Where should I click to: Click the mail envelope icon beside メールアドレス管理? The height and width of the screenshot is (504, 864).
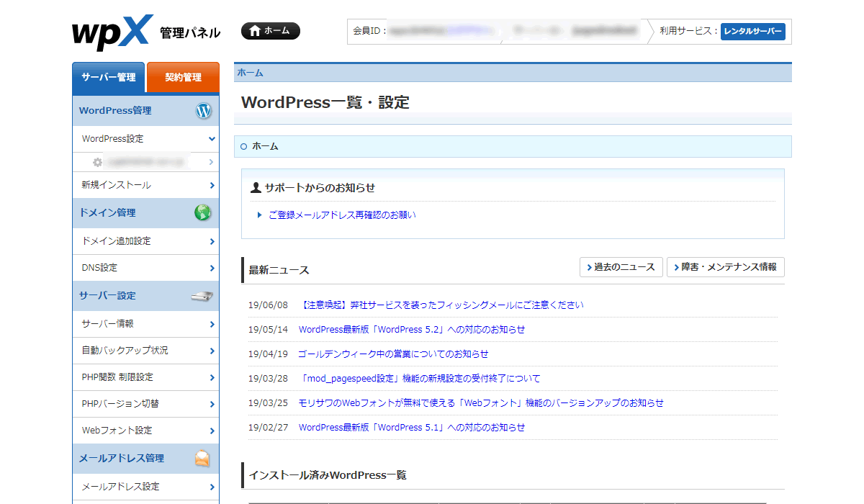[x=203, y=459]
